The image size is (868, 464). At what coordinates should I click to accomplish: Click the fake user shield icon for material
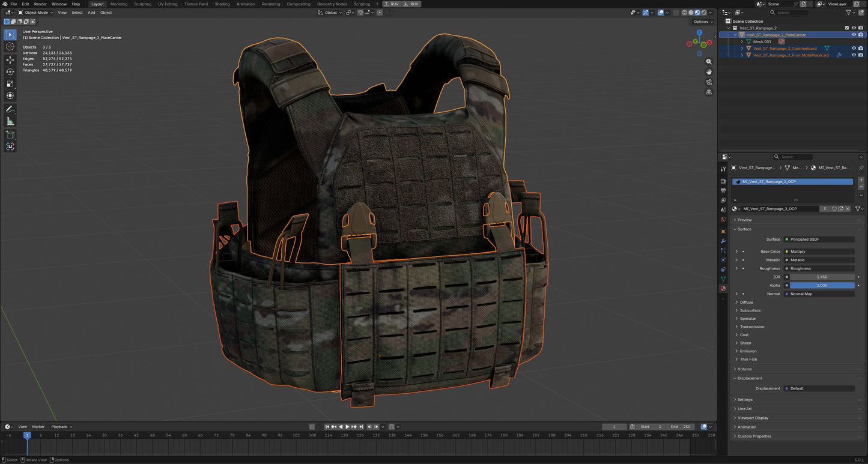834,209
